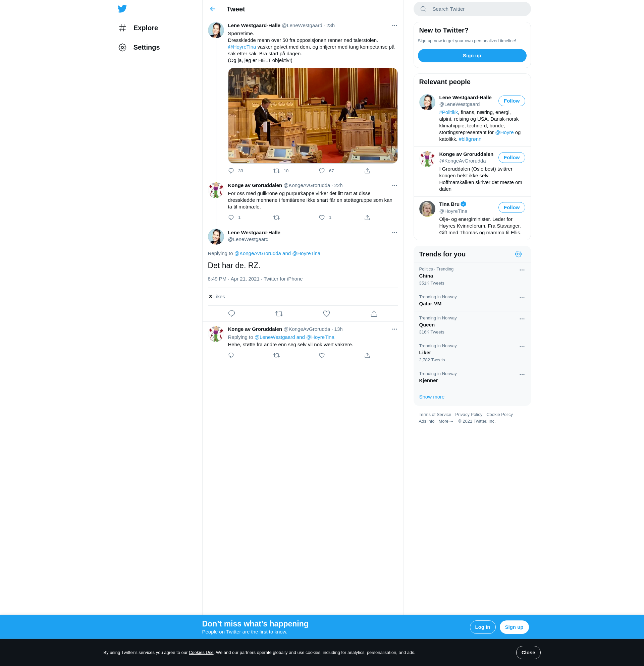Click the tweet timestamp '8:49 PM · Apr 21, 2021'

[x=233, y=279]
